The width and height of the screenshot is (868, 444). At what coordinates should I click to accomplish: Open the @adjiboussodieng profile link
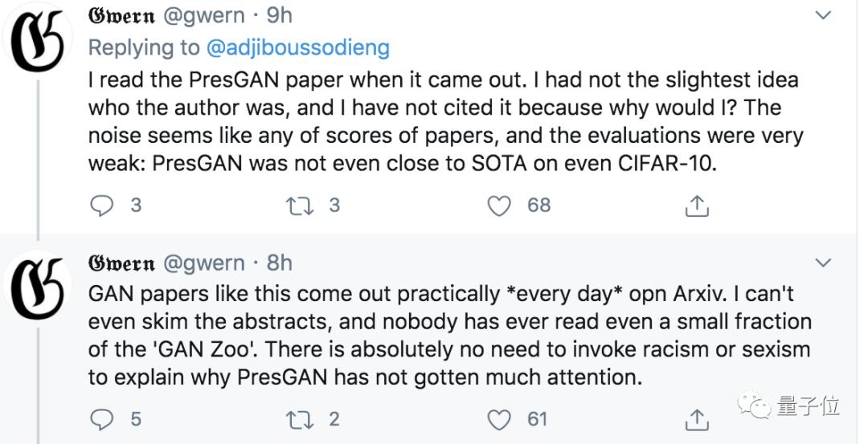[297, 47]
